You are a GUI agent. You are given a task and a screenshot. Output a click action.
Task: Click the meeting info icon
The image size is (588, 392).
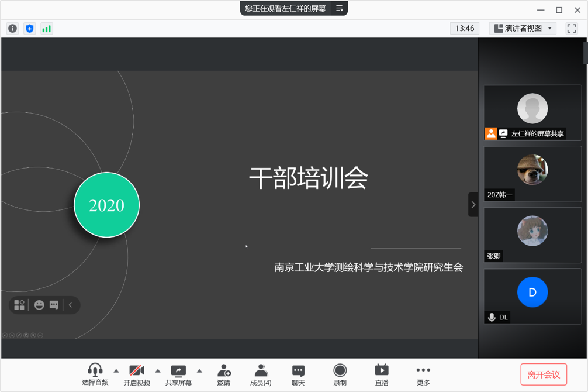point(12,29)
